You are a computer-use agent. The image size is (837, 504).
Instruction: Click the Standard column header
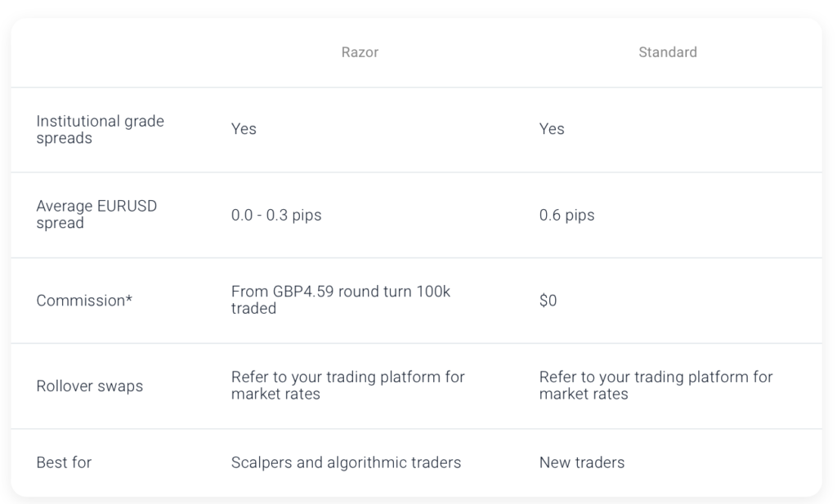pos(668,52)
